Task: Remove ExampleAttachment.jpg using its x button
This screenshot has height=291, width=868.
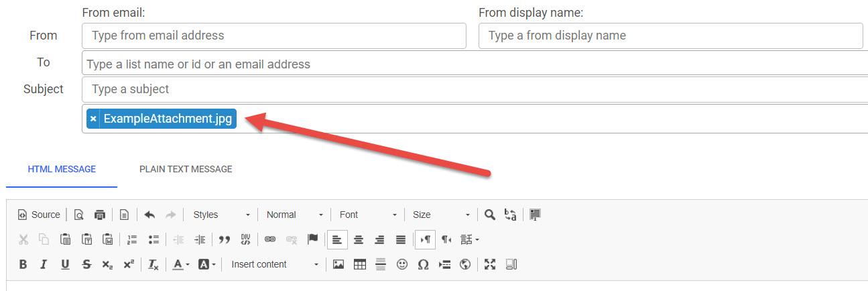Action: tap(93, 119)
